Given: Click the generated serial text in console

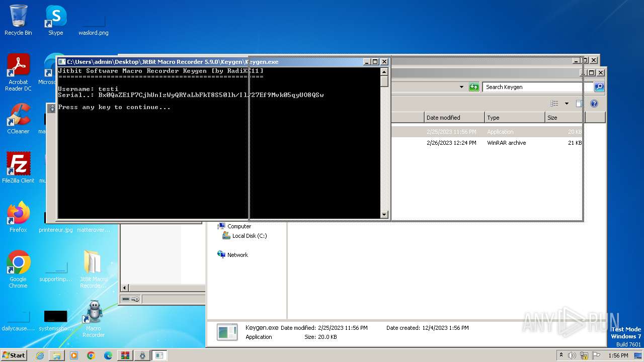Looking at the screenshot, I should (x=211, y=95).
